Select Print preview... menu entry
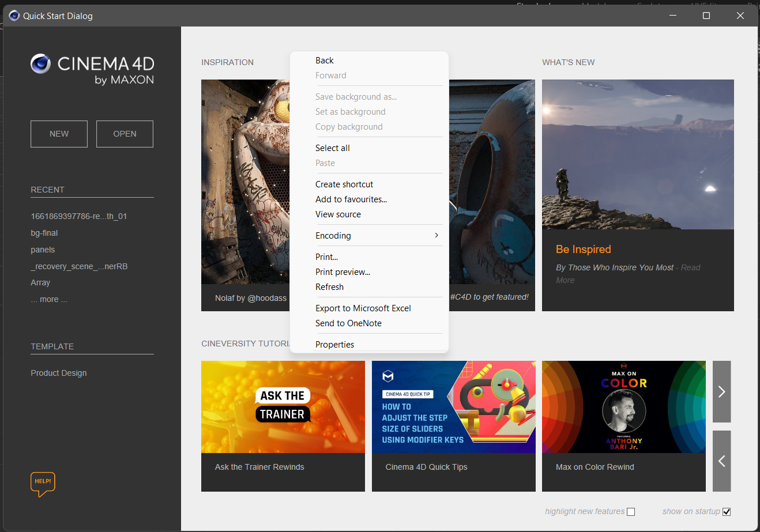Viewport: 760px width, 532px height. [x=343, y=272]
